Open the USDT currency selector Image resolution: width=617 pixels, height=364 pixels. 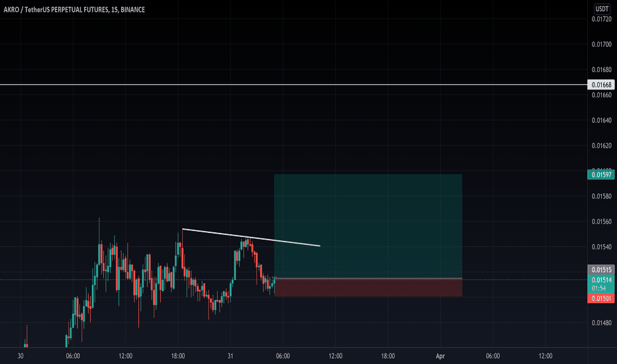click(602, 9)
